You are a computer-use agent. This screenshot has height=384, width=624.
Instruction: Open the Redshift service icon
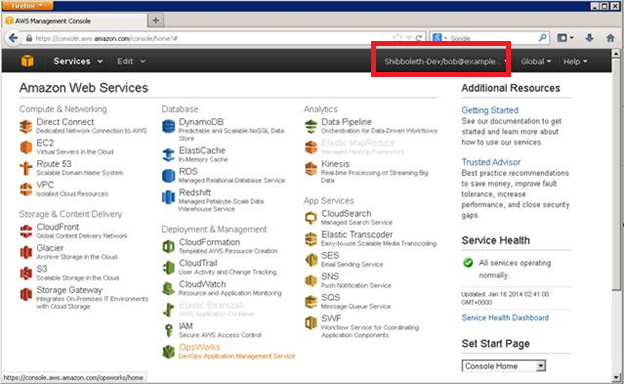point(168,197)
